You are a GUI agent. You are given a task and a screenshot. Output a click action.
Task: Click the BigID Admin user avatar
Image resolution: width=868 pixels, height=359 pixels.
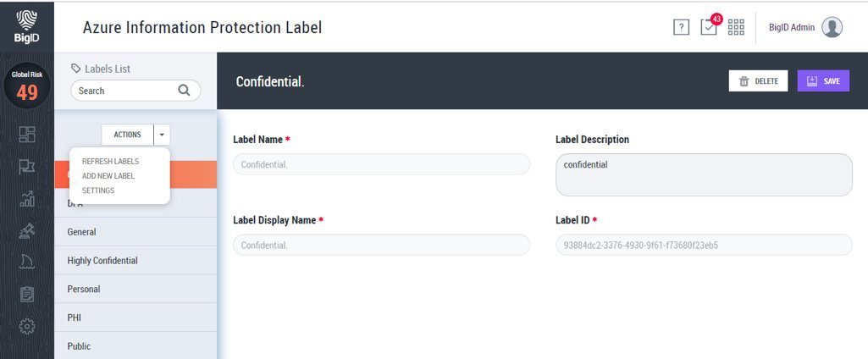(x=832, y=27)
